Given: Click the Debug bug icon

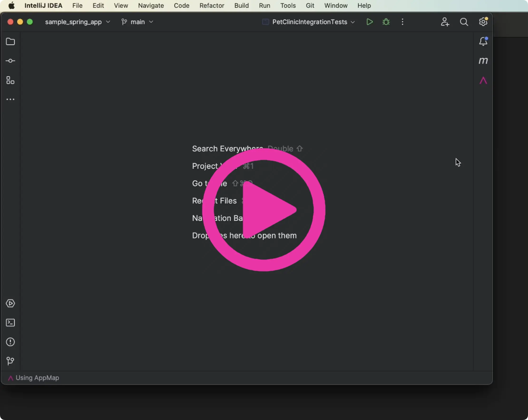Looking at the screenshot, I should [x=386, y=22].
